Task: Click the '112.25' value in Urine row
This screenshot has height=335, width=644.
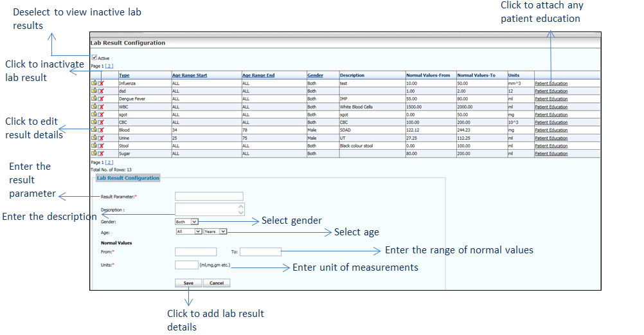Action: (x=463, y=138)
